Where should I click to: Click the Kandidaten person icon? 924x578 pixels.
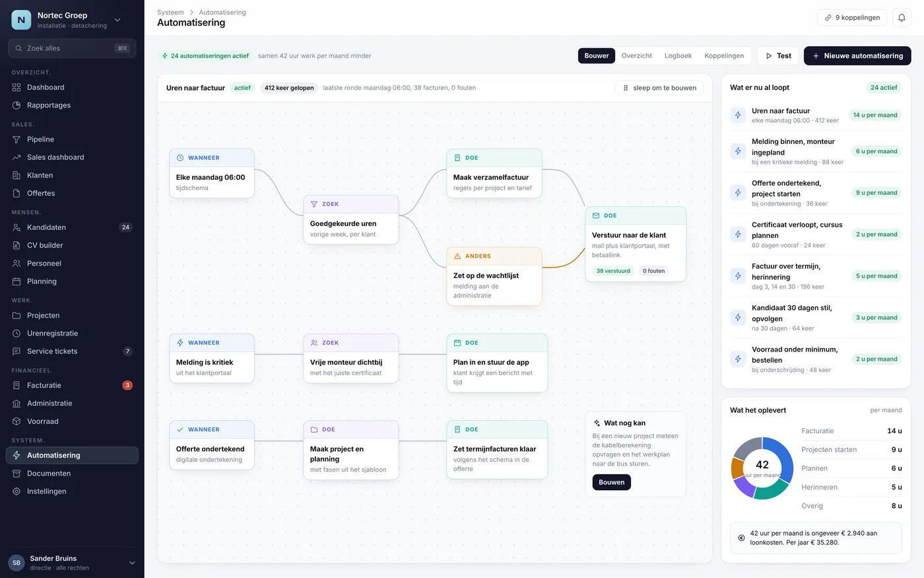coord(16,227)
